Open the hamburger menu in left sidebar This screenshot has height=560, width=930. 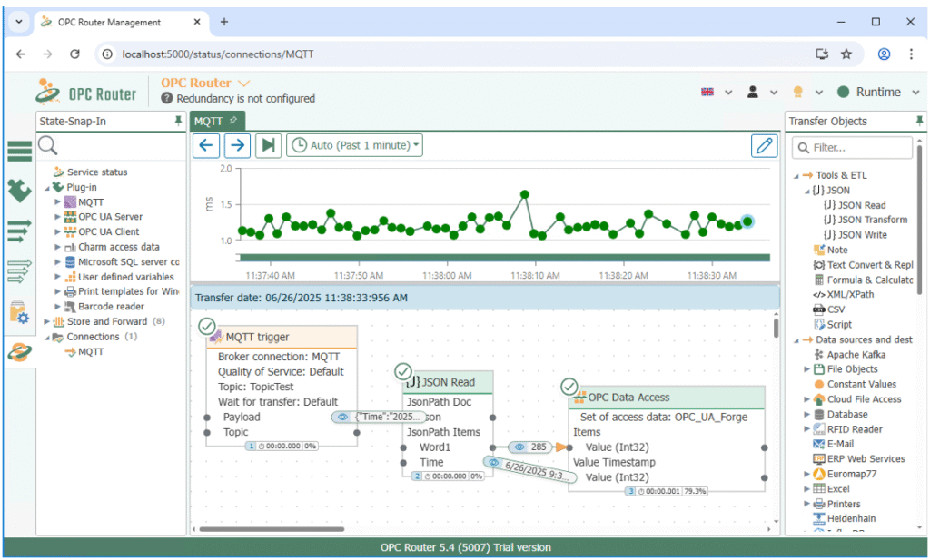[19, 152]
